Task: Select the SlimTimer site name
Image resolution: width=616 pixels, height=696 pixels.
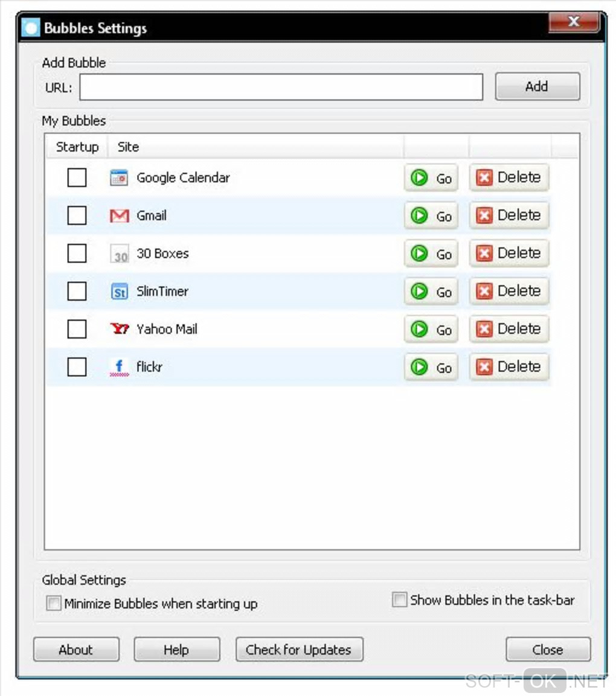Action: click(x=162, y=292)
